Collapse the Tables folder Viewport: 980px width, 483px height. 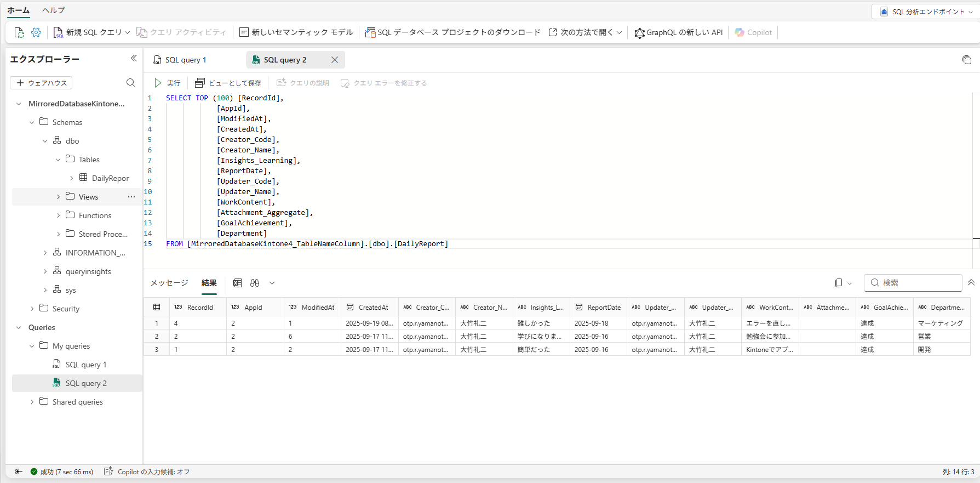pyautogui.click(x=58, y=160)
